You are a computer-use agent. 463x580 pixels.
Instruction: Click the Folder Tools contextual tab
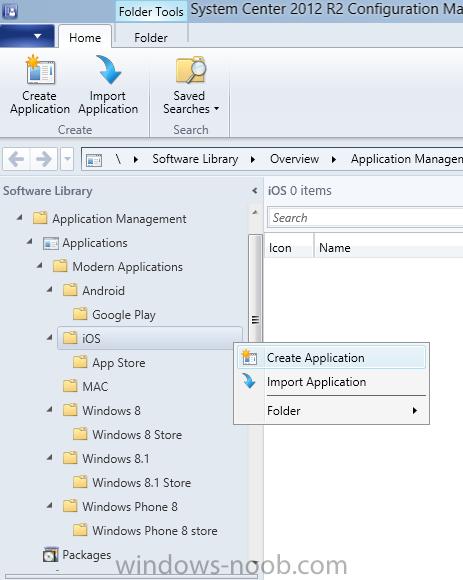151,11
